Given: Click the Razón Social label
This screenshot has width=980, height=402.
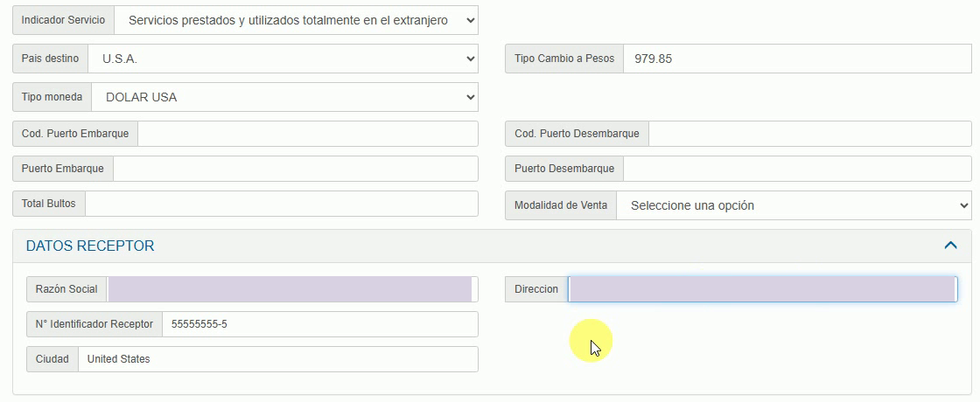Looking at the screenshot, I should point(66,289).
